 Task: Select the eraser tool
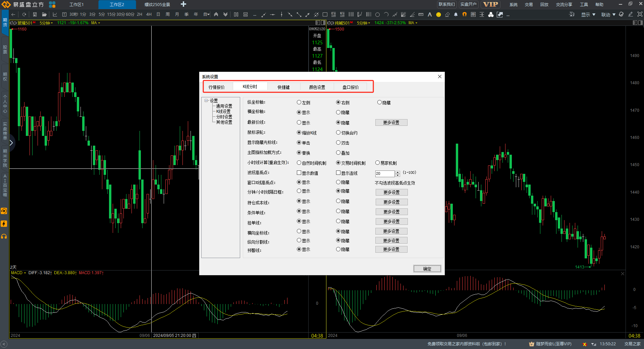tap(447, 14)
